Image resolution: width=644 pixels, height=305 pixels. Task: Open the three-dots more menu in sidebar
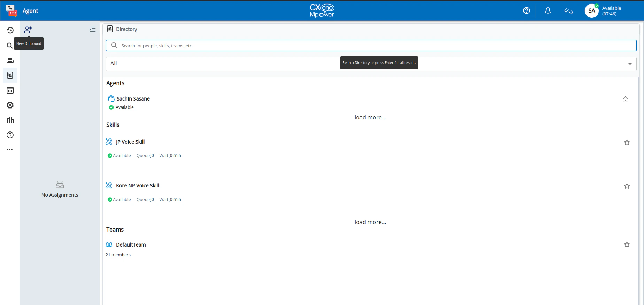pos(10,150)
